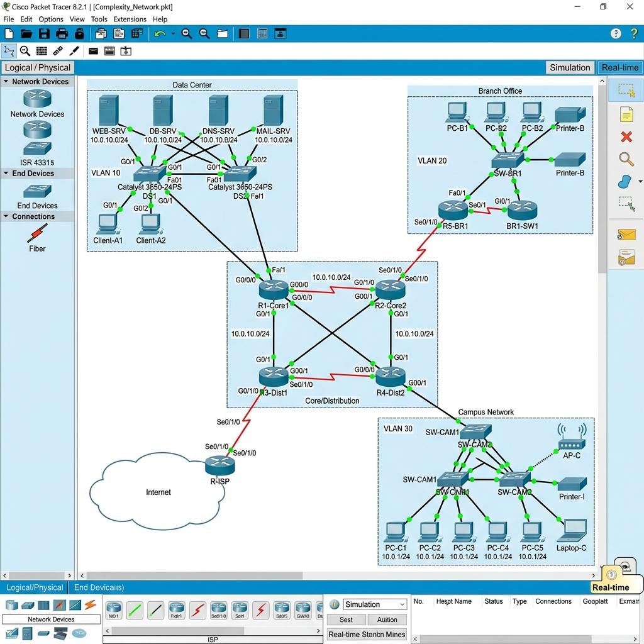Sort events by the Status column header

tap(493, 601)
